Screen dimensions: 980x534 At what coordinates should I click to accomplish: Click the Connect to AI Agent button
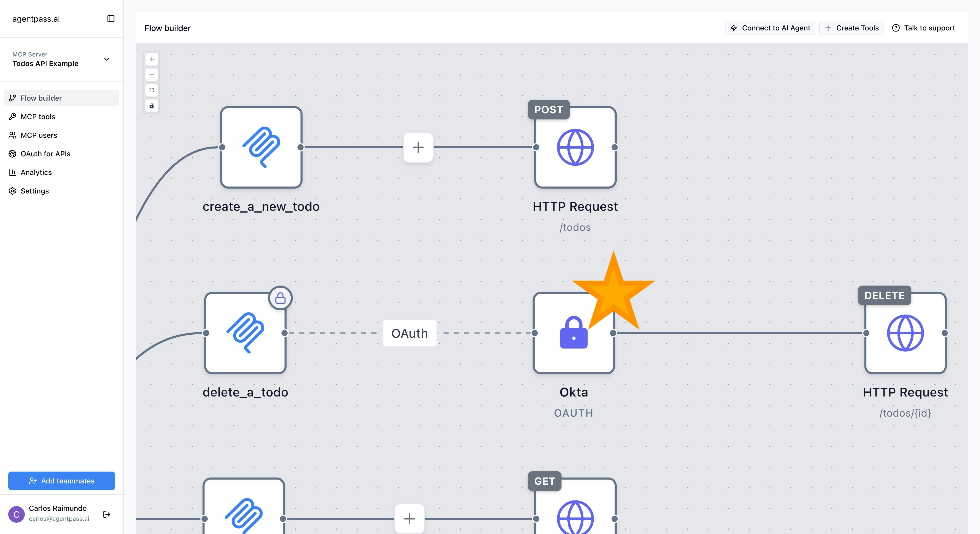pos(770,28)
